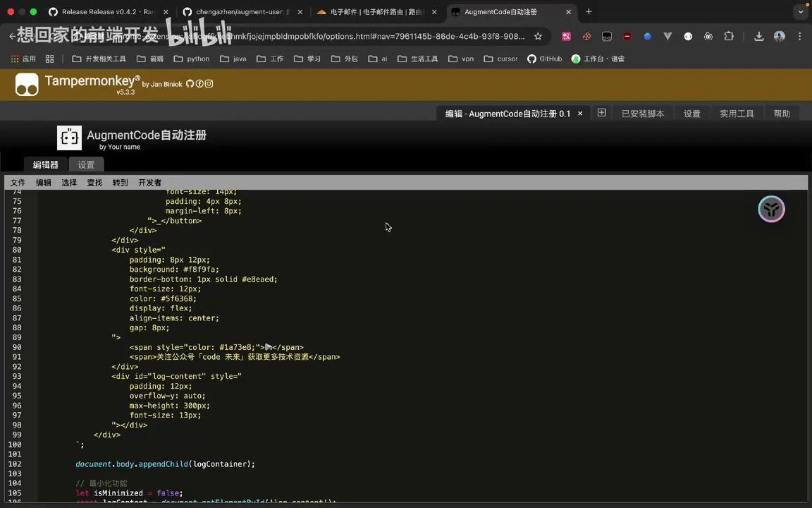Open the 文件 editor menu
The width and height of the screenshot is (812, 508).
(x=18, y=183)
